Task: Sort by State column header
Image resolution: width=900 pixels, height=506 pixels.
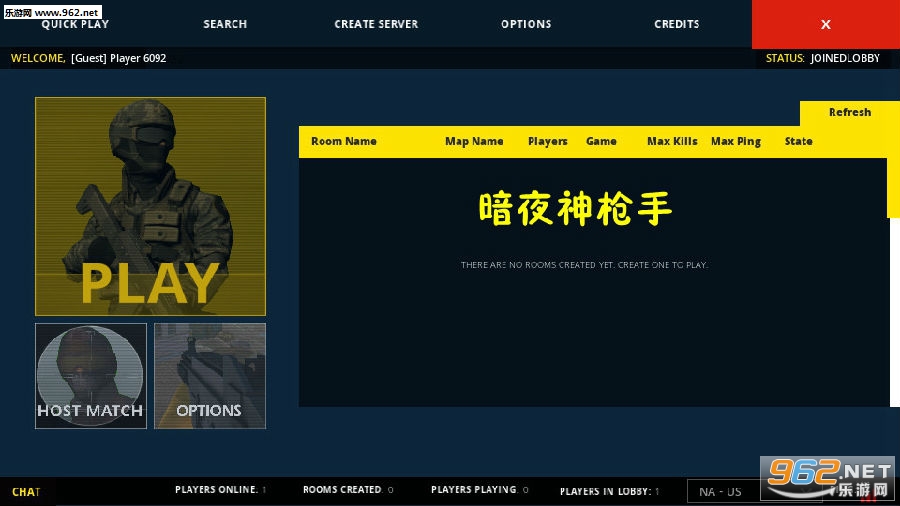Action: click(x=798, y=141)
